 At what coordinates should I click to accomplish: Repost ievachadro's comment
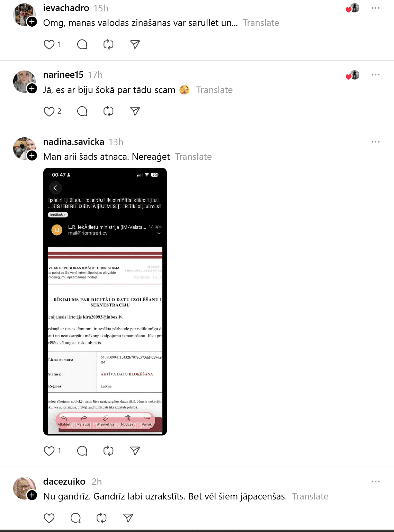coord(108,45)
